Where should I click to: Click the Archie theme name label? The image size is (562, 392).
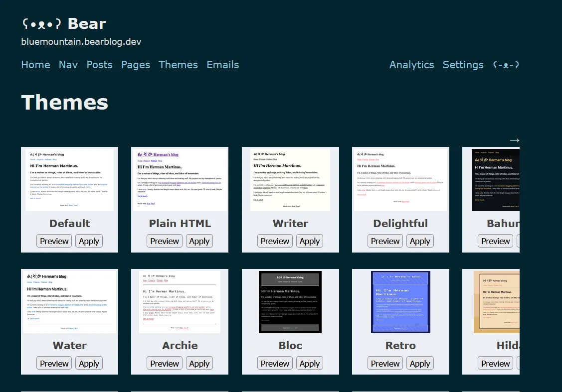tap(180, 346)
